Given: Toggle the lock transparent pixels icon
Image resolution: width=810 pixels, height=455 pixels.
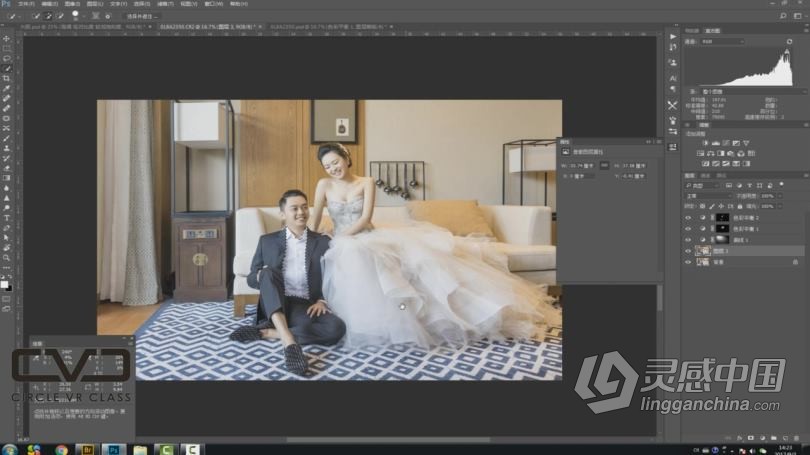Looking at the screenshot, I should point(702,206).
